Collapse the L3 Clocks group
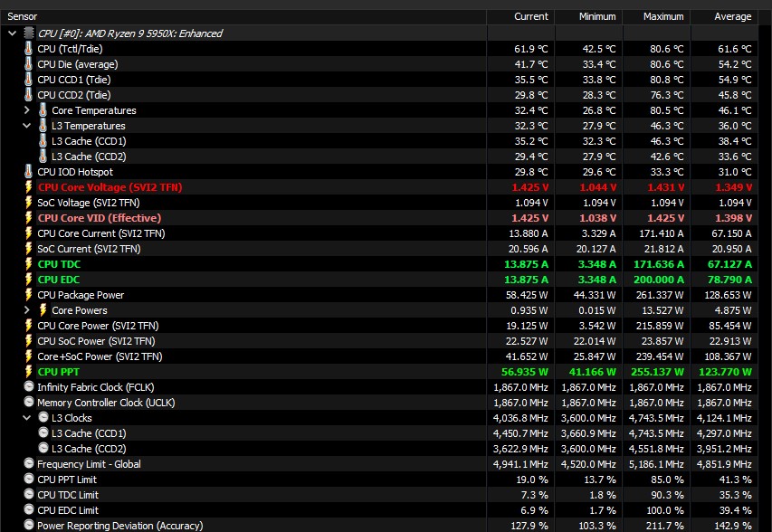 27,418
